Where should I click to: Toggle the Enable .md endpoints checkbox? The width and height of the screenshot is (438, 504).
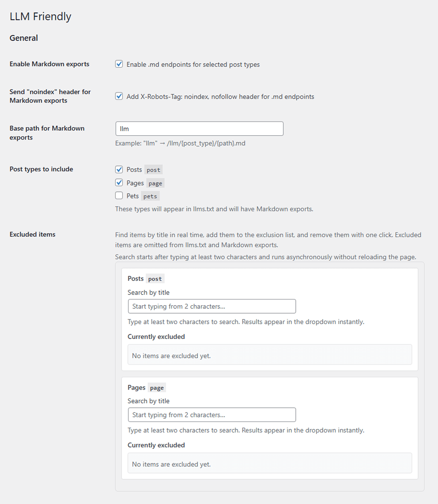(119, 64)
